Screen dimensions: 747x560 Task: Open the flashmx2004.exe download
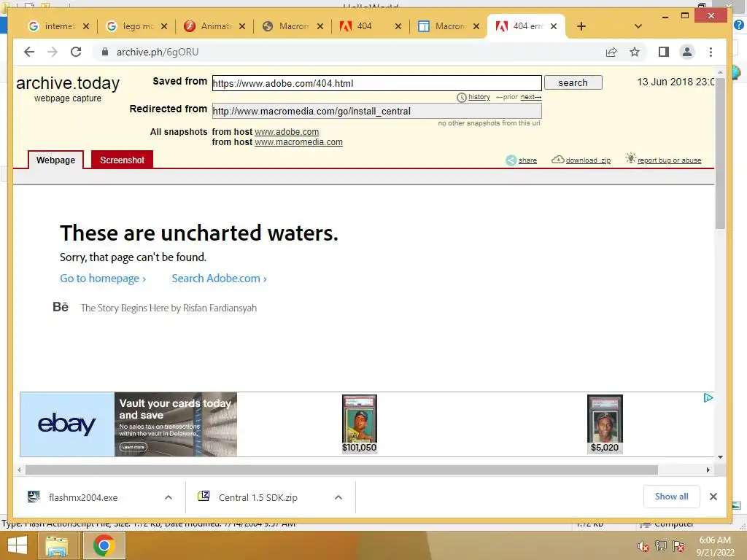(x=83, y=497)
